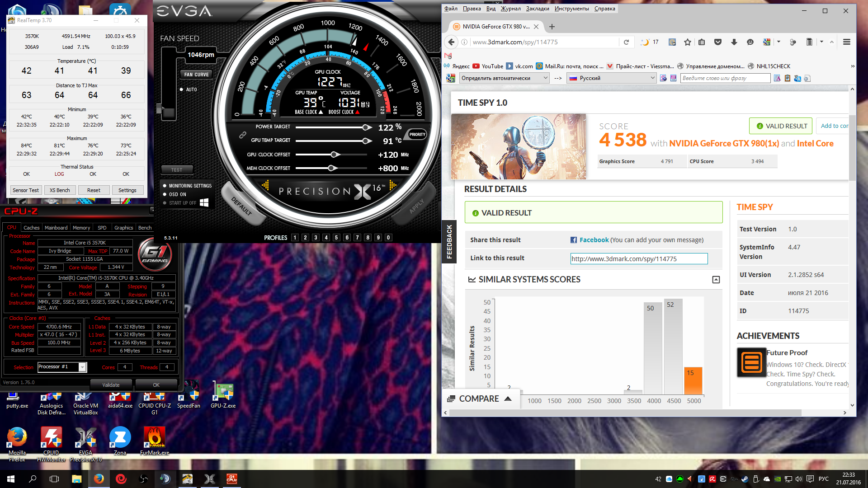Open target language dropdown Русский
868x488 pixels.
612,78
